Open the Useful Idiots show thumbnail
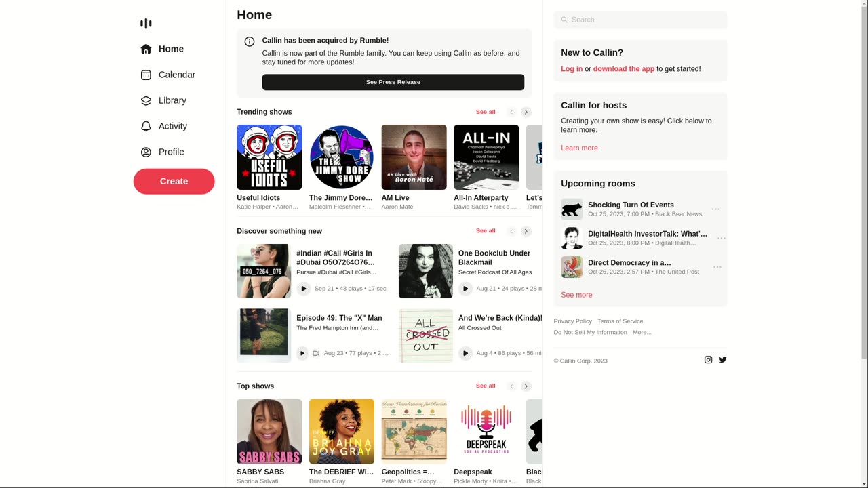The image size is (868, 488). pyautogui.click(x=269, y=157)
